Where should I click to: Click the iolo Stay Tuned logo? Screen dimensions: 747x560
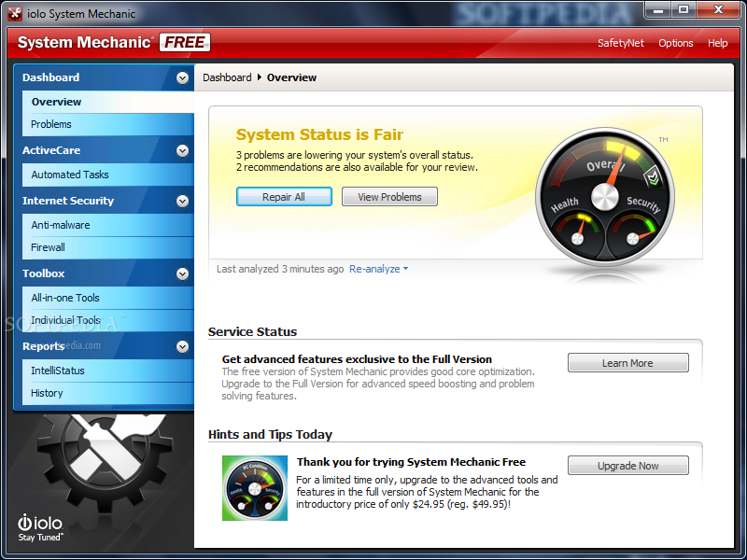pos(40,528)
